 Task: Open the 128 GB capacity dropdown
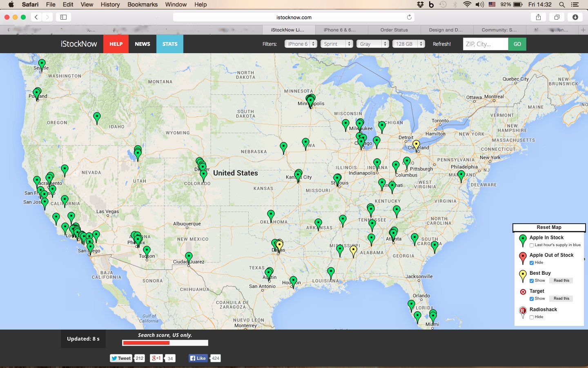pyautogui.click(x=409, y=44)
